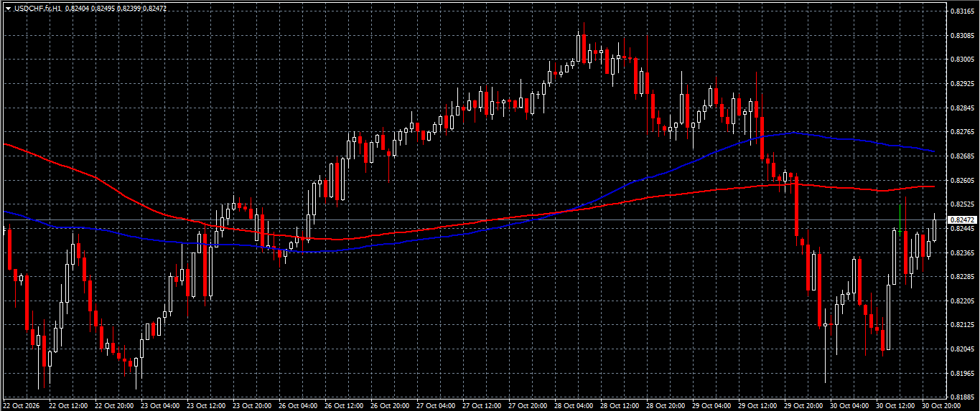Click the 0.82125 price scale label

click(962, 325)
